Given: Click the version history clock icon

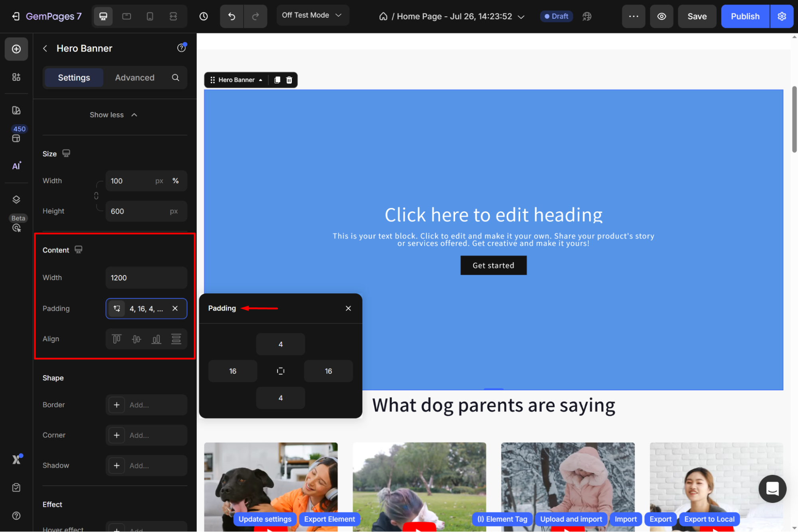Looking at the screenshot, I should 204,16.
